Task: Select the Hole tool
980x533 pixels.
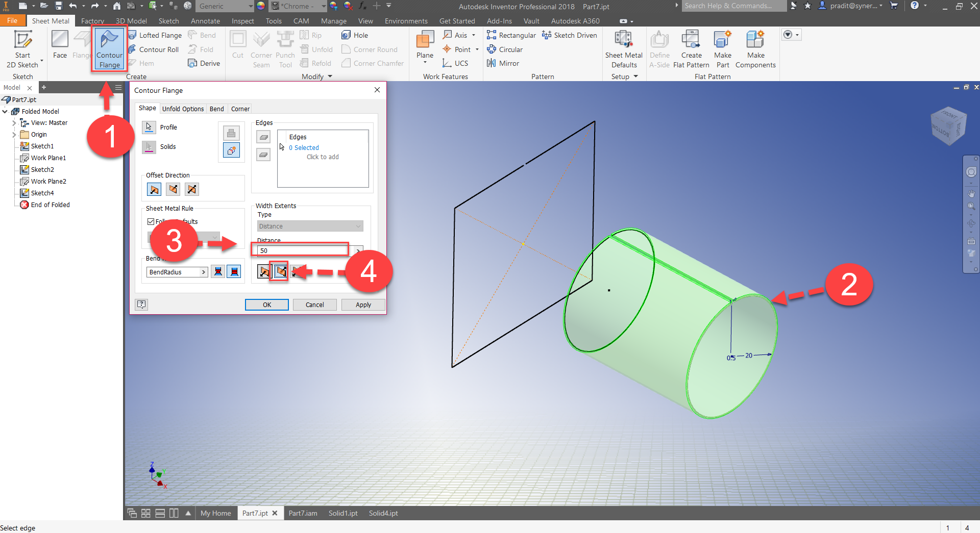Action: [355, 35]
